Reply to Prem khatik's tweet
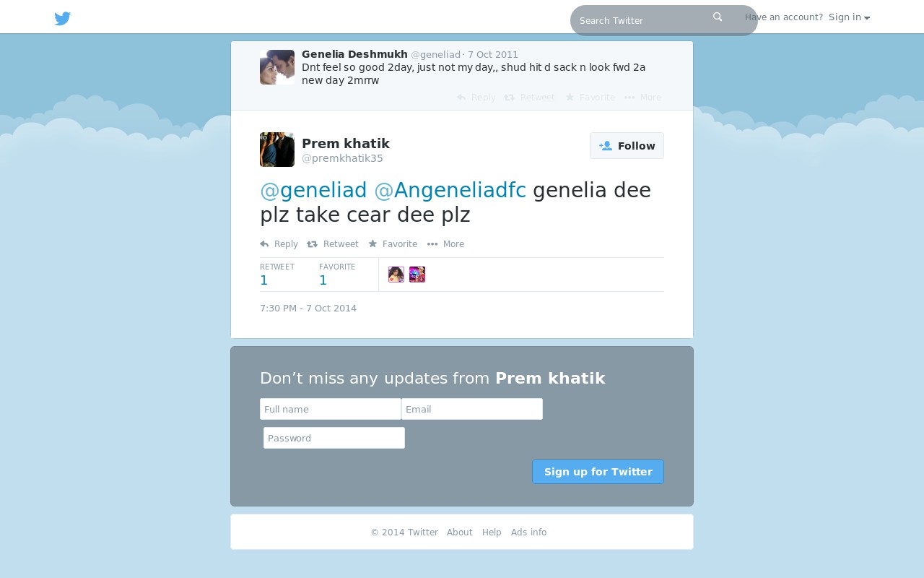Viewport: 924px width, 578px height. [279, 244]
